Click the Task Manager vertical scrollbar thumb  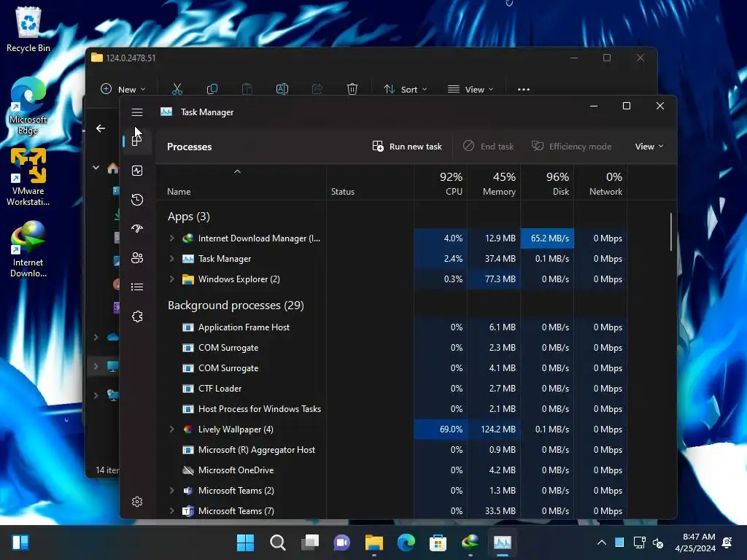(x=671, y=231)
